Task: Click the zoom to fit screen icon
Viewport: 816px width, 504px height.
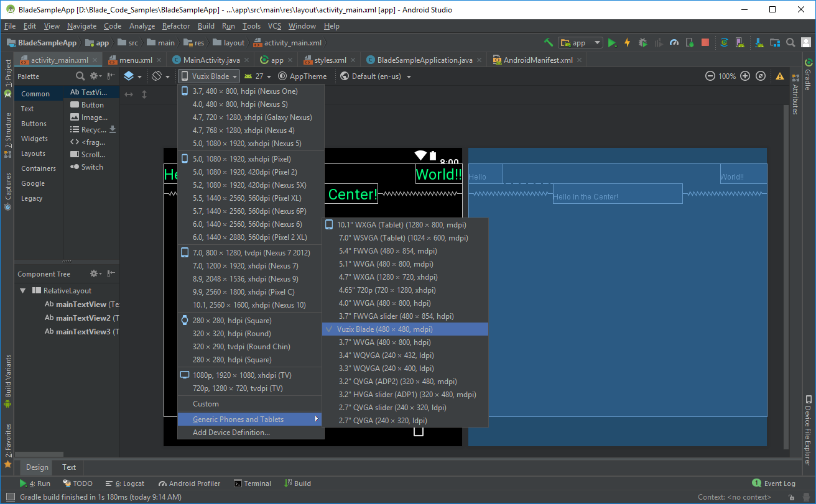Action: pyautogui.click(x=761, y=76)
